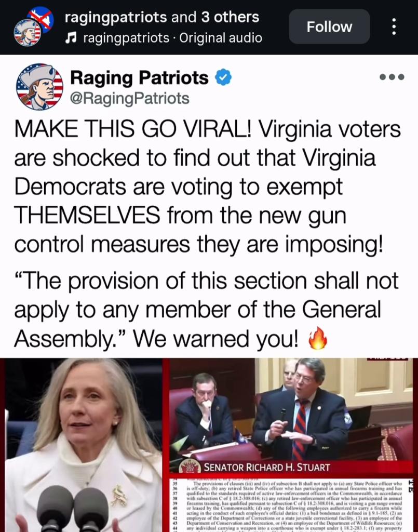
Task: Tap the Raging Patriots display name
Action: (x=139, y=78)
